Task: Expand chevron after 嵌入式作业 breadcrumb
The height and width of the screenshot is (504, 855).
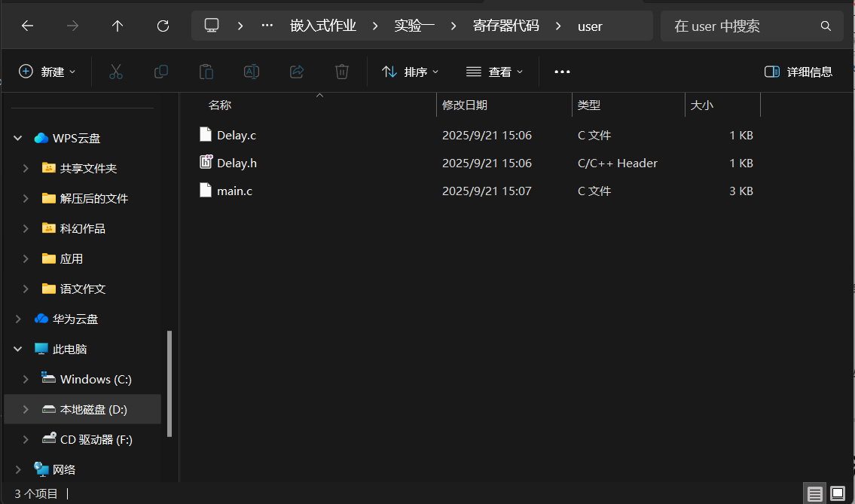Action: 375,26
